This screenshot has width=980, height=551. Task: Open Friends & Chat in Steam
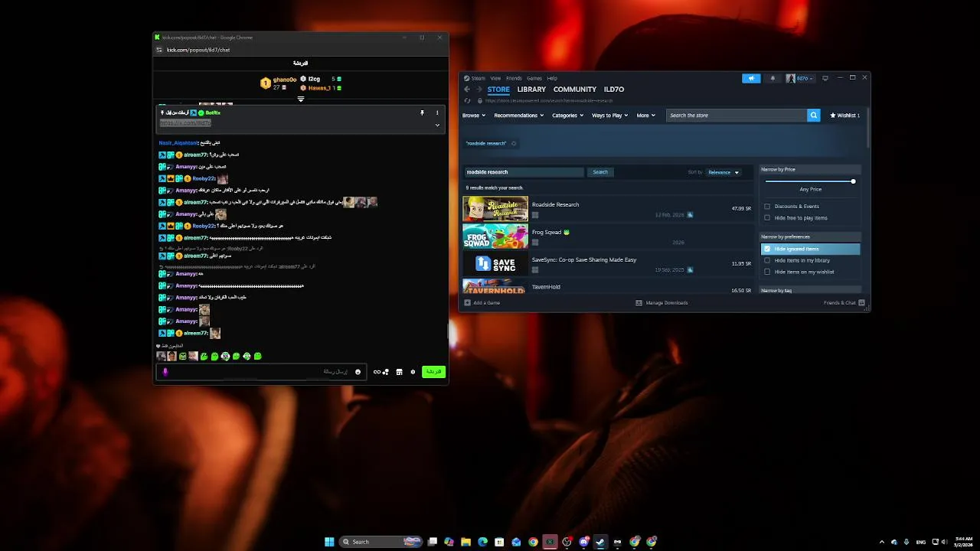click(844, 302)
